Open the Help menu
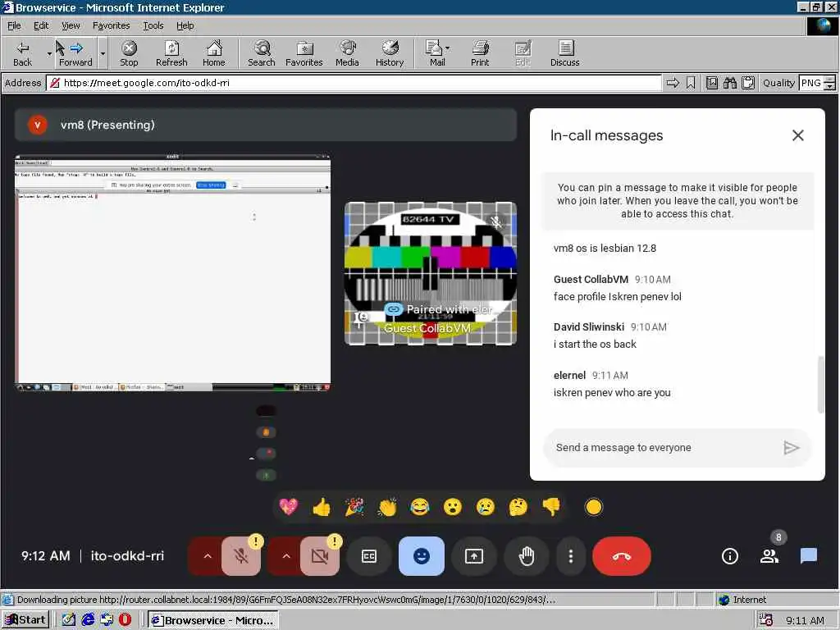840x630 pixels. pos(185,25)
